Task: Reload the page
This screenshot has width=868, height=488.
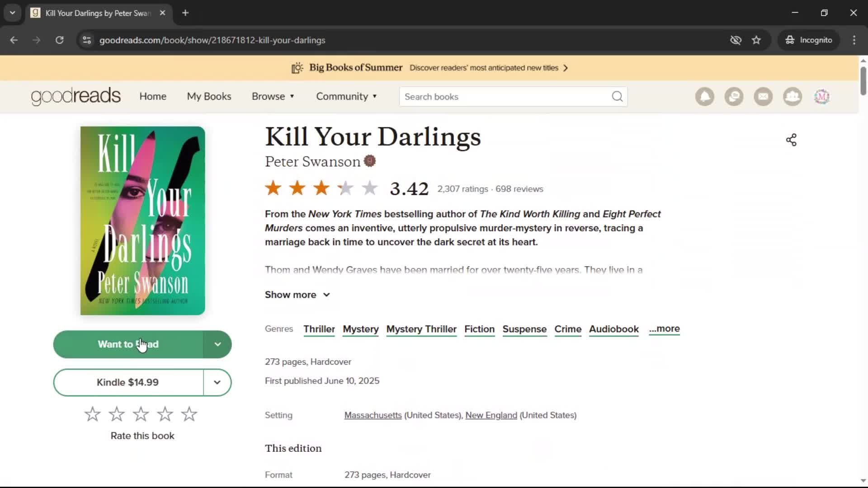Action: pos(59,40)
